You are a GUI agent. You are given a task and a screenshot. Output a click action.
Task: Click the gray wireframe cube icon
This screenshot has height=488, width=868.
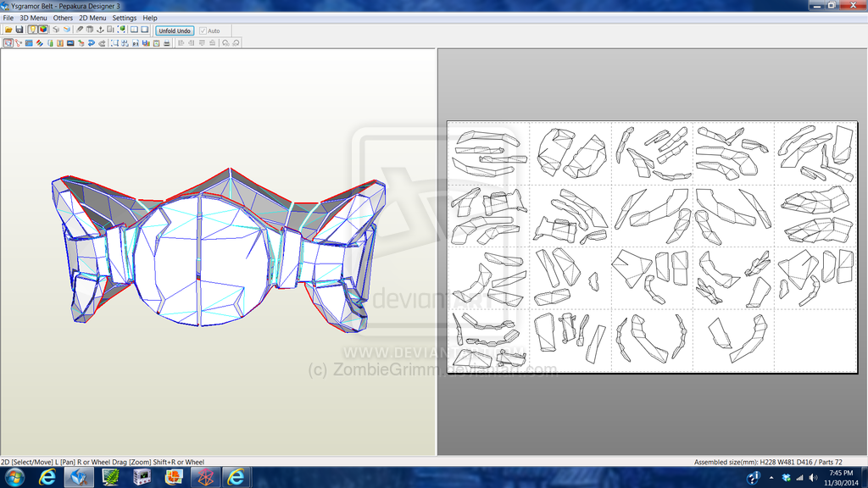56,30
